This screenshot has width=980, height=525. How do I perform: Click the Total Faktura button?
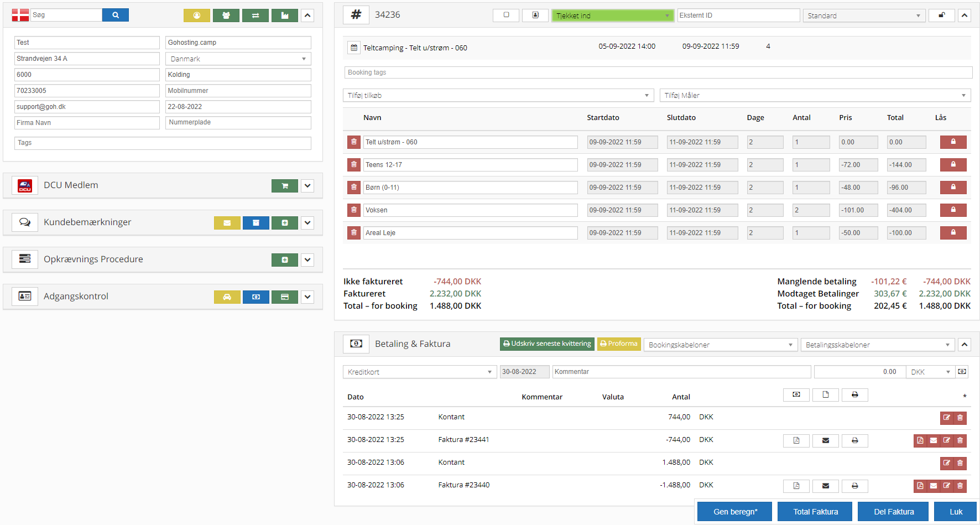[815, 512]
